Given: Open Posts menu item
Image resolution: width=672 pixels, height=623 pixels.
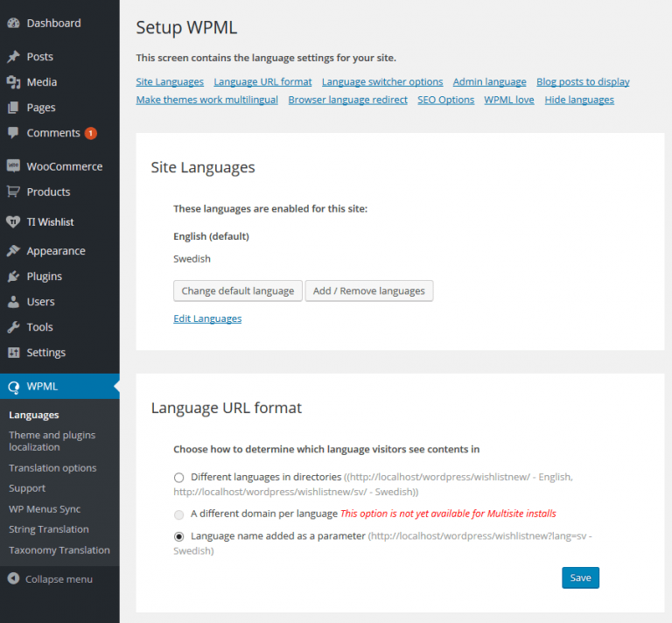Looking at the screenshot, I should point(40,57).
